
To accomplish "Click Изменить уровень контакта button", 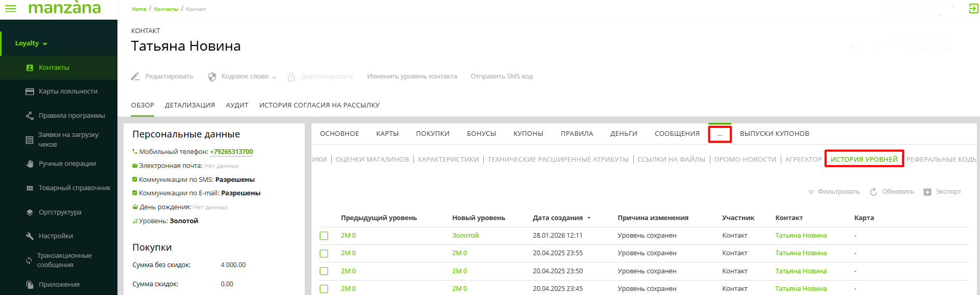I will (x=412, y=76).
